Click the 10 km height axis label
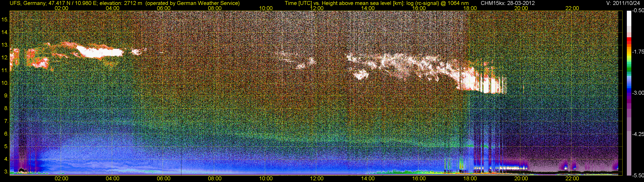The width and height of the screenshot is (644, 182). pyautogui.click(x=5, y=83)
